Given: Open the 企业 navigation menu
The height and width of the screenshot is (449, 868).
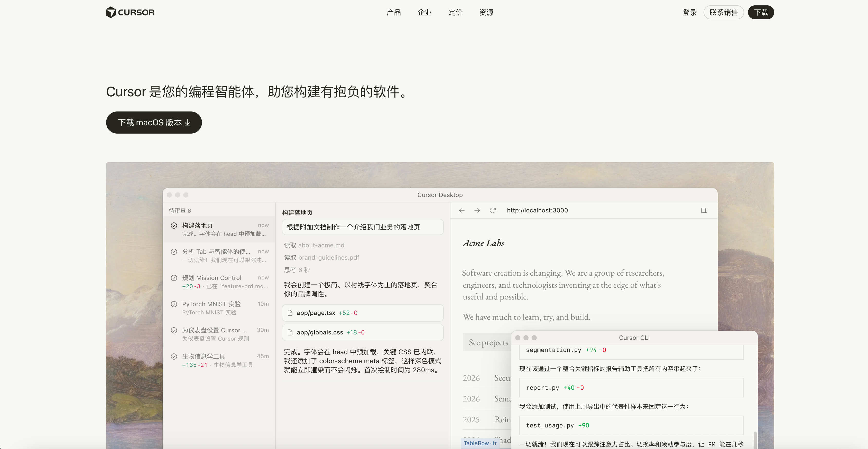Looking at the screenshot, I should point(424,13).
